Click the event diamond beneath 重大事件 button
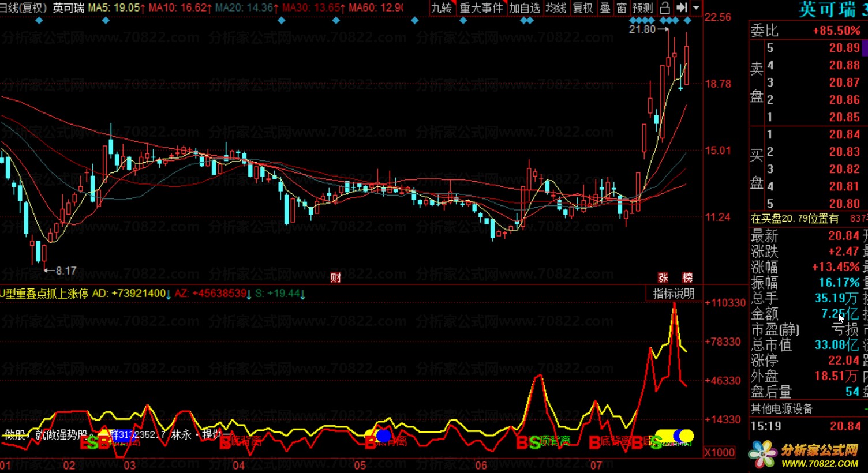Image resolution: width=868 pixels, height=473 pixels. tap(463, 21)
